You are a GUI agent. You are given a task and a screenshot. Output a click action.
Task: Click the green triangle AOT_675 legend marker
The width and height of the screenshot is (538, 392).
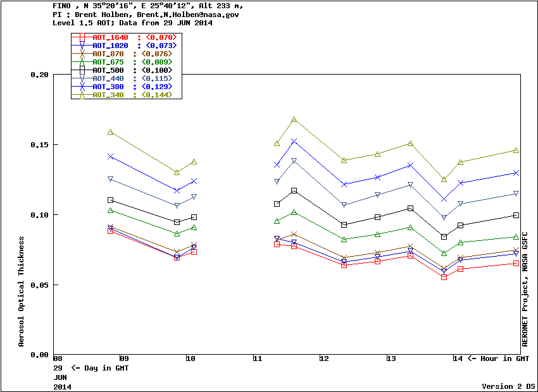pyautogui.click(x=82, y=62)
